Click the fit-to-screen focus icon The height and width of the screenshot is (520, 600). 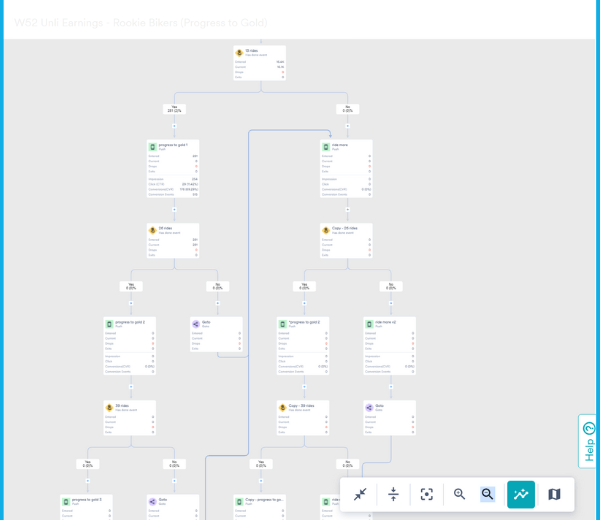coord(427,494)
